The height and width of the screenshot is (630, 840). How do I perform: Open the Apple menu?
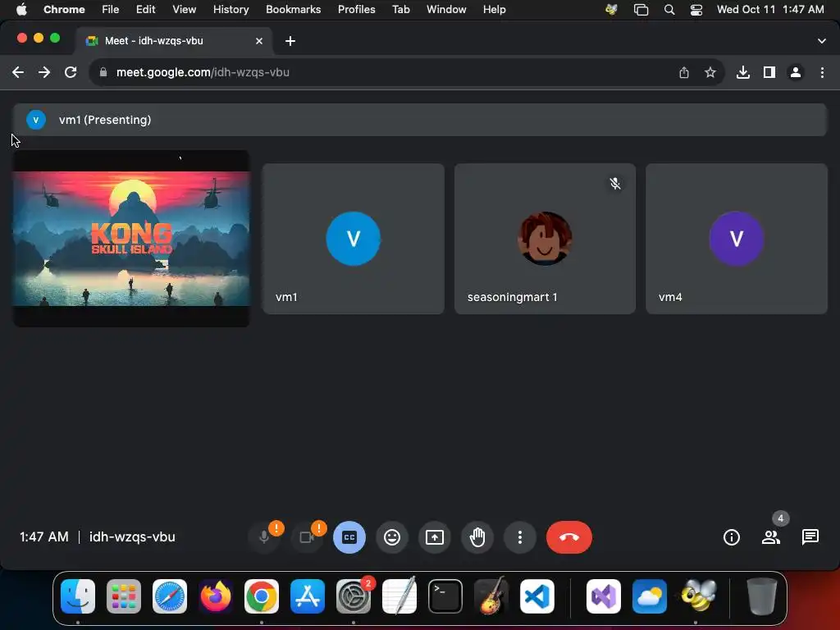pyautogui.click(x=21, y=9)
